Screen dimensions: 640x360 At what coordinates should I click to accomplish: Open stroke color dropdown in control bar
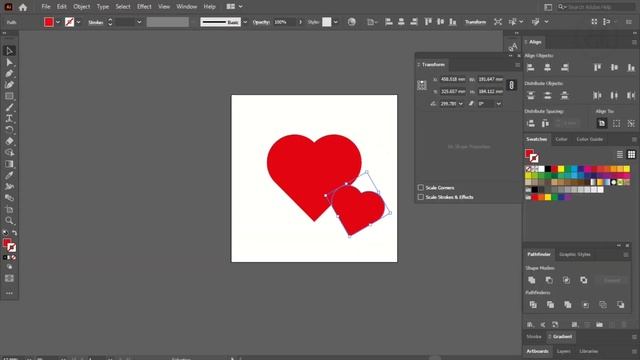point(78,22)
